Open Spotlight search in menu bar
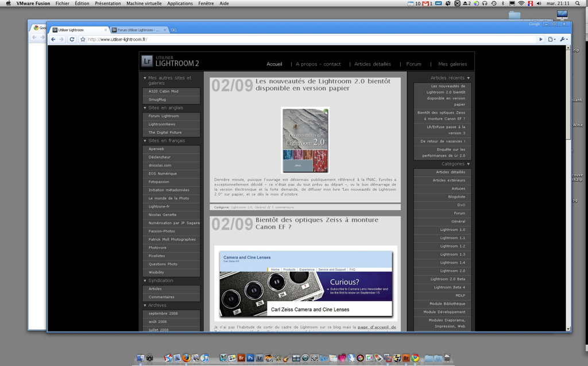Image resolution: width=588 pixels, height=366 pixels. (578, 3)
